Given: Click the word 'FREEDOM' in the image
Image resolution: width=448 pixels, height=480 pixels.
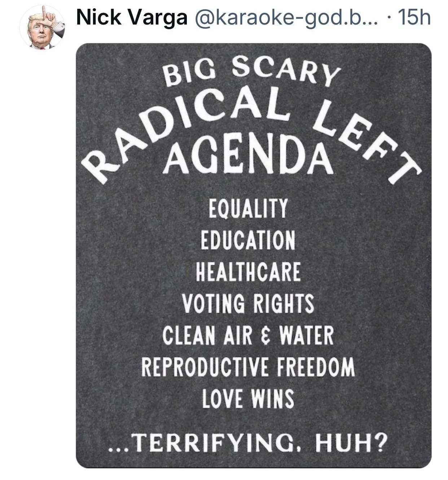Looking at the screenshot, I should point(316,367).
